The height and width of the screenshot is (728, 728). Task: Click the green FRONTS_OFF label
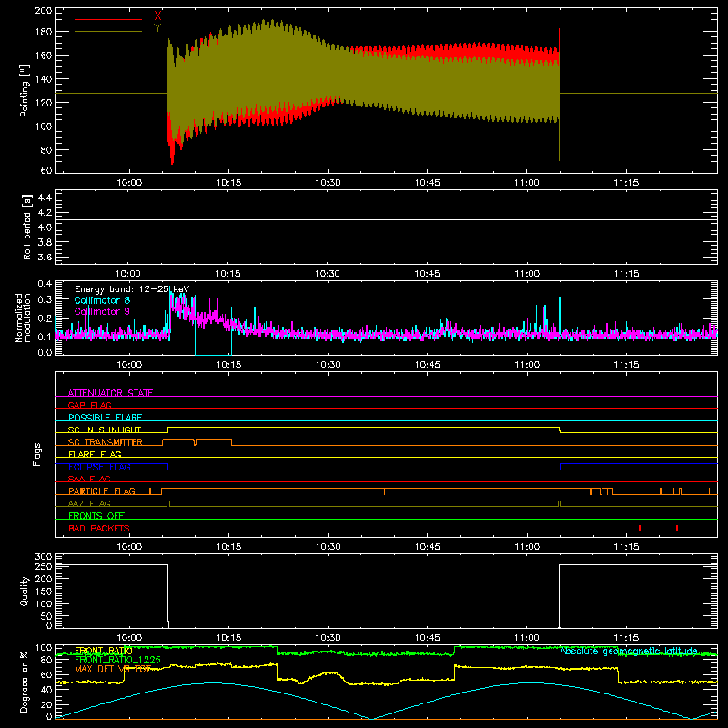click(96, 515)
